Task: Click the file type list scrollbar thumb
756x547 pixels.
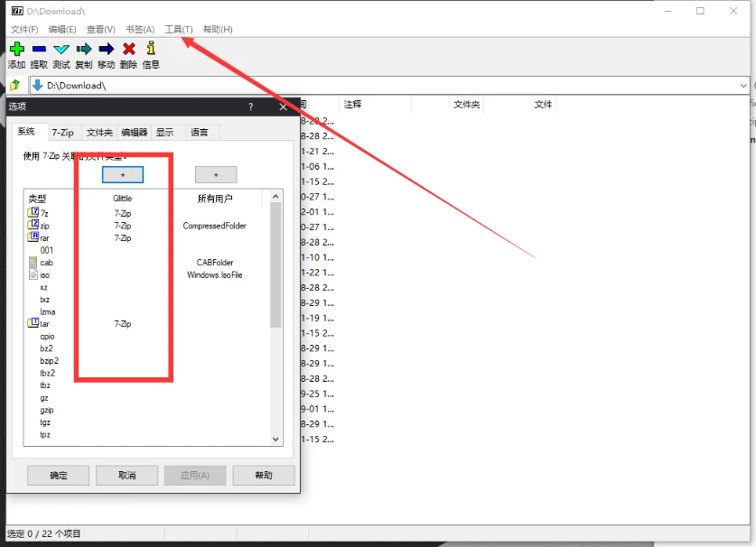Action: click(x=275, y=264)
